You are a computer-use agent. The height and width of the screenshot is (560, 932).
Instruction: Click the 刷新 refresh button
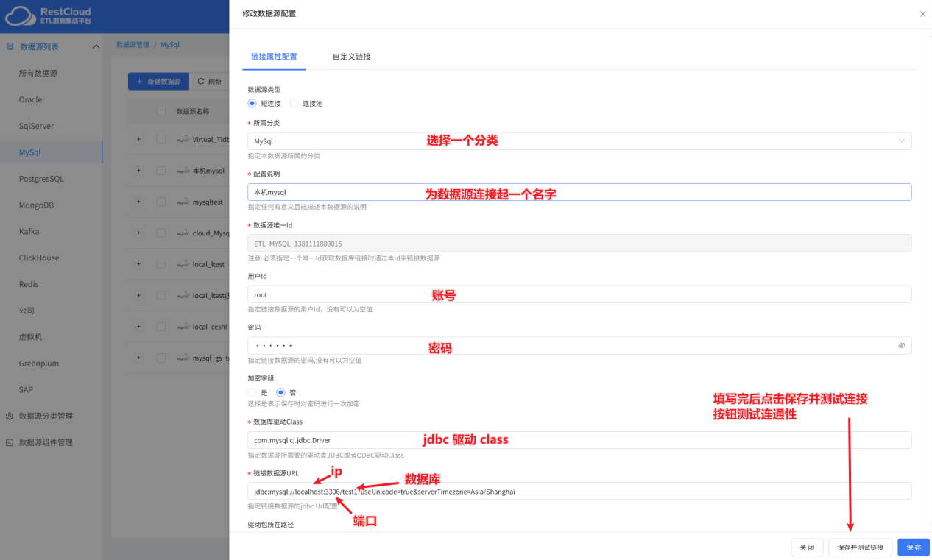(x=209, y=82)
